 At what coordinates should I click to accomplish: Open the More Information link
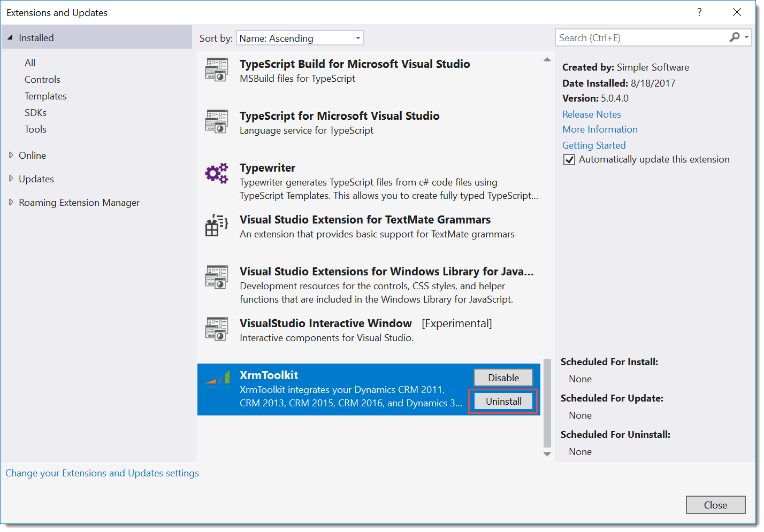(600, 129)
